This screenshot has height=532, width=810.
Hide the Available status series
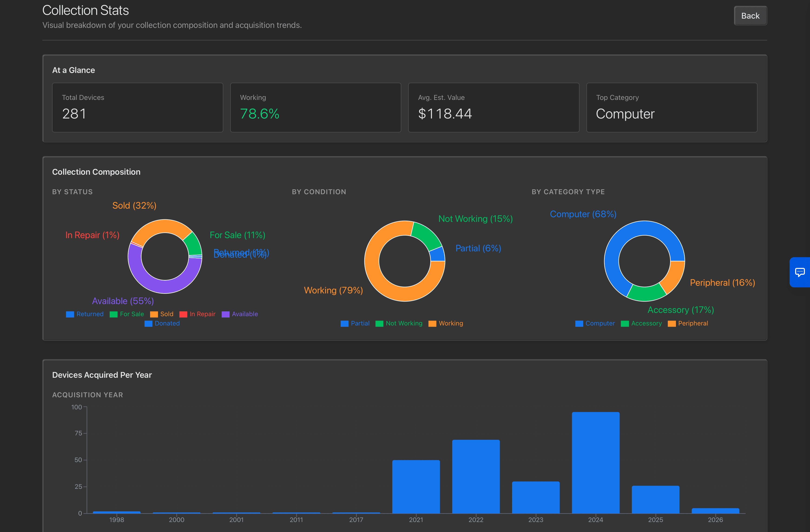(x=240, y=314)
